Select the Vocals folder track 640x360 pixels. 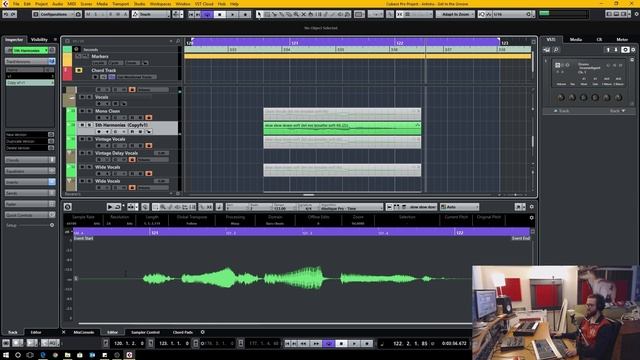(x=102, y=97)
